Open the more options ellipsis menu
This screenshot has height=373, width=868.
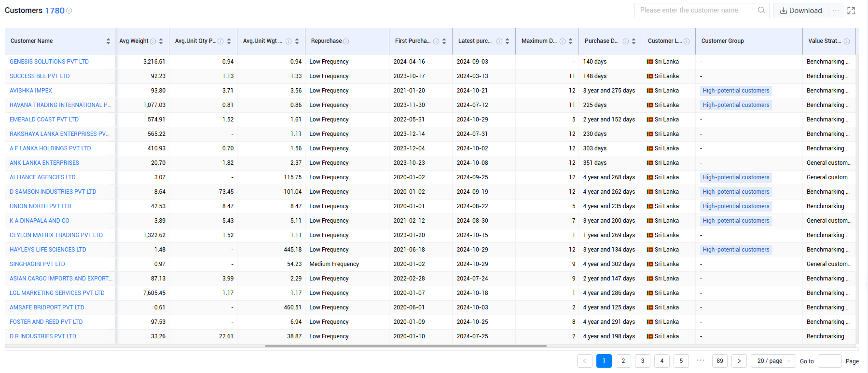tap(836, 10)
